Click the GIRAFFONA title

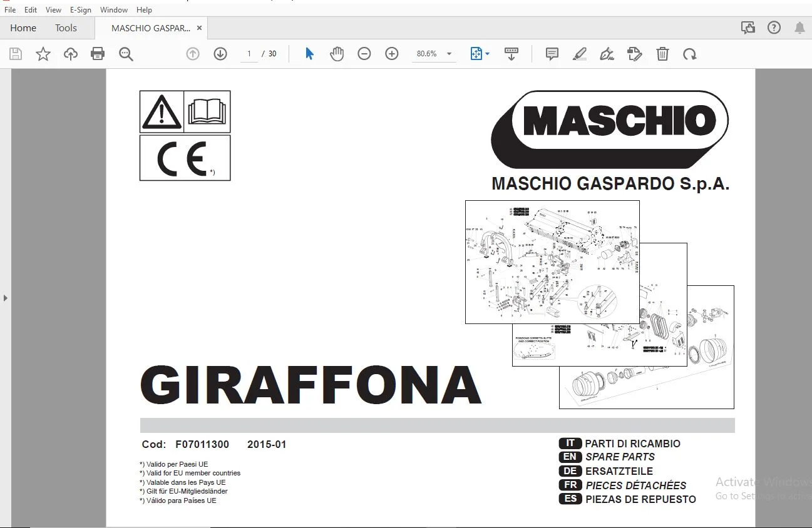(x=311, y=384)
